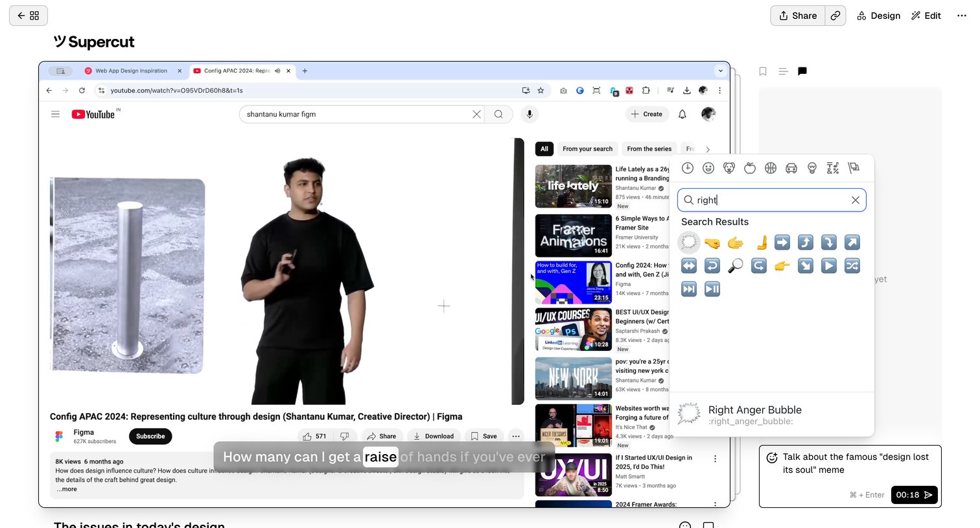The height and width of the screenshot is (528, 980).
Task: Choose the right arrow emoji
Action: (782, 242)
